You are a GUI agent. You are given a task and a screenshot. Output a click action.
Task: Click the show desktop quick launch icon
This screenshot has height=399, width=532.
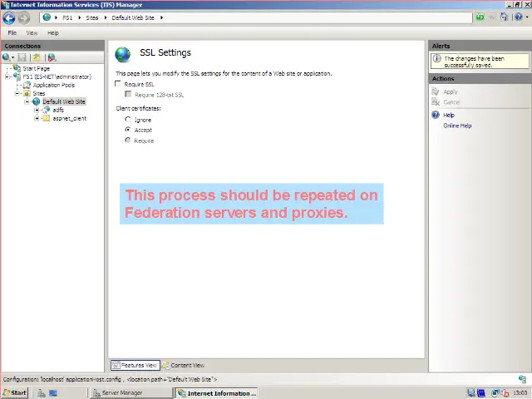click(53, 393)
